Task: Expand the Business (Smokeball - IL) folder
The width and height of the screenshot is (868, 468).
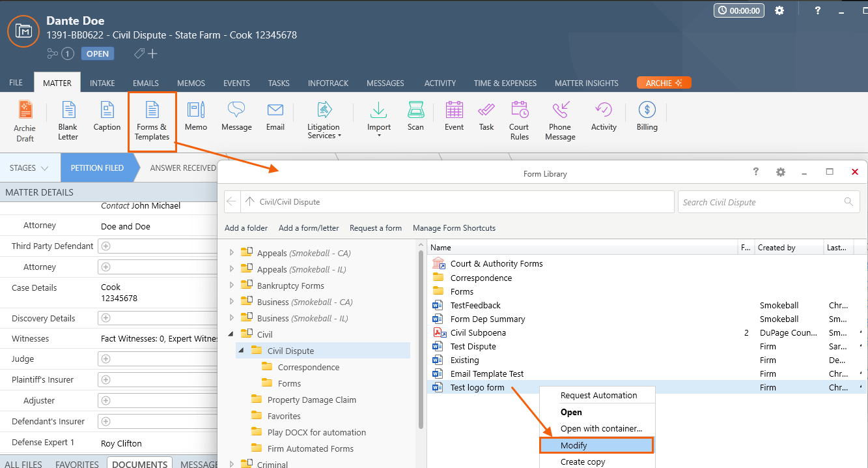Action: click(x=232, y=318)
